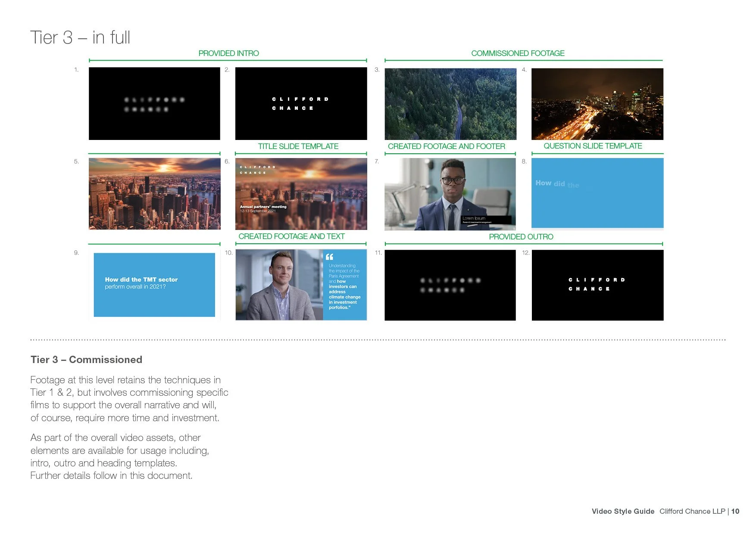This screenshot has height=534, width=756.
Task: Click the TMT sector question slide 9
Action: (154, 285)
